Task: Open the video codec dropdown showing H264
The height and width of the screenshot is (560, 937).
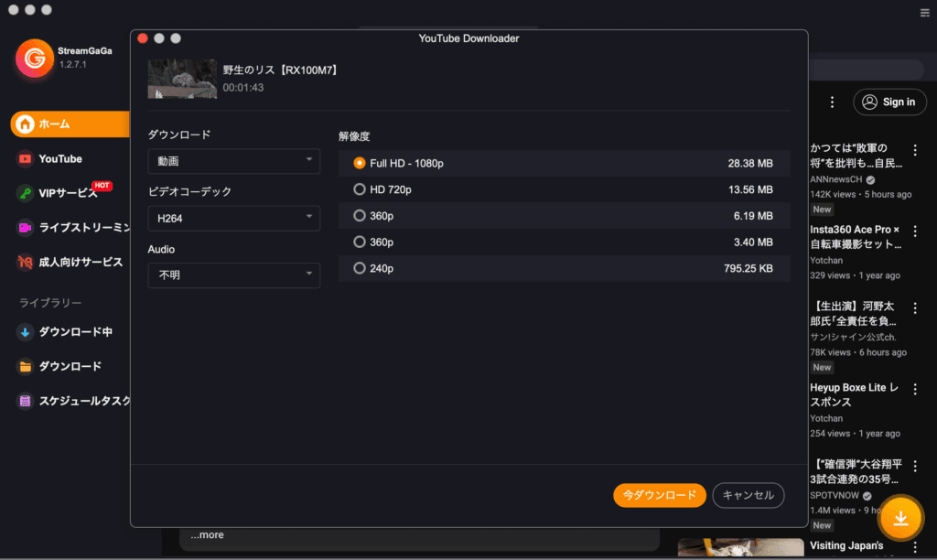Action: (233, 218)
